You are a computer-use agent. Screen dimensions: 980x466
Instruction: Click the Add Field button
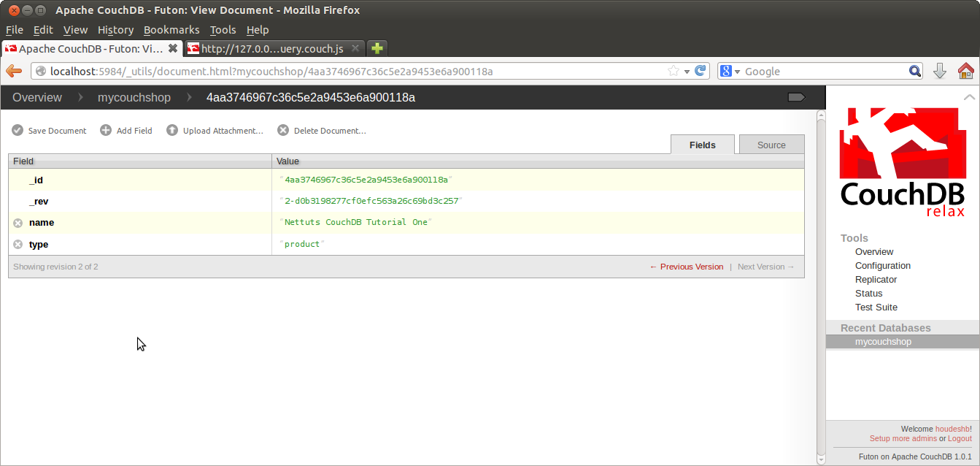[x=126, y=130]
